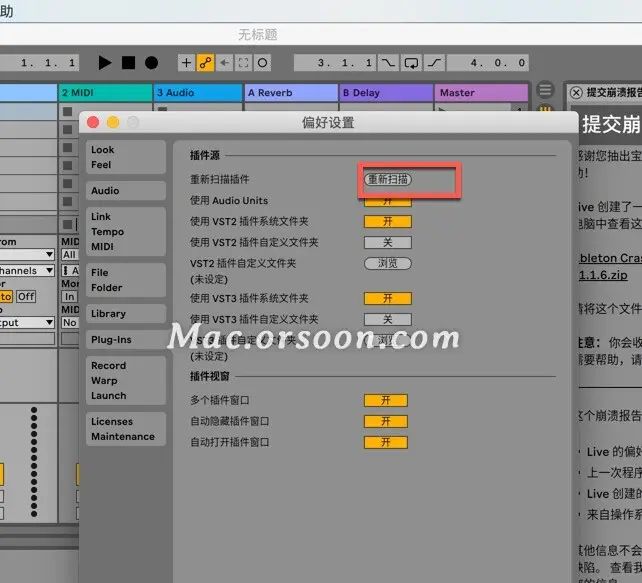Enable 使用 VST2 插件自定义文件夹 switch
642x583 pixels.
[x=388, y=242]
